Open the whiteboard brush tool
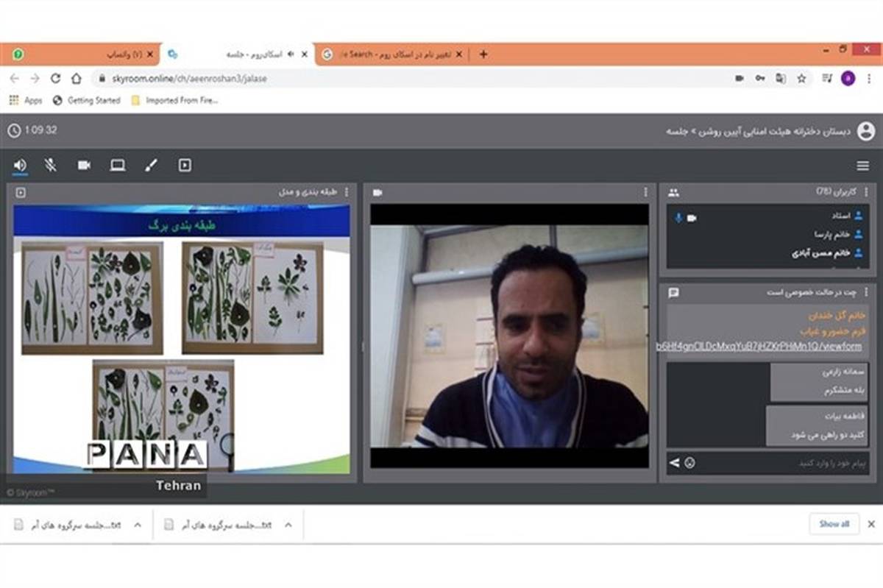The height and width of the screenshot is (588, 883). 151,166
